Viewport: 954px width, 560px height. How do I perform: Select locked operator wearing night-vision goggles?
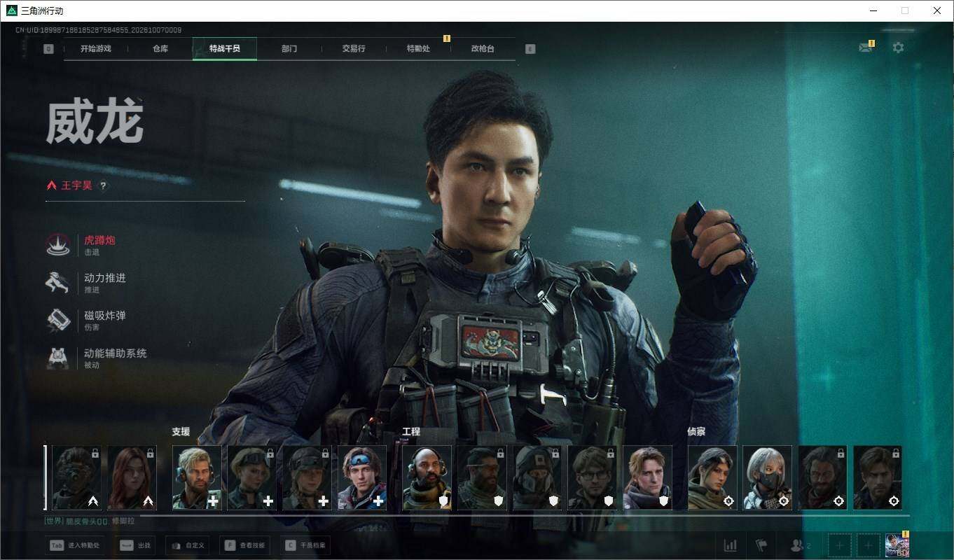click(76, 477)
